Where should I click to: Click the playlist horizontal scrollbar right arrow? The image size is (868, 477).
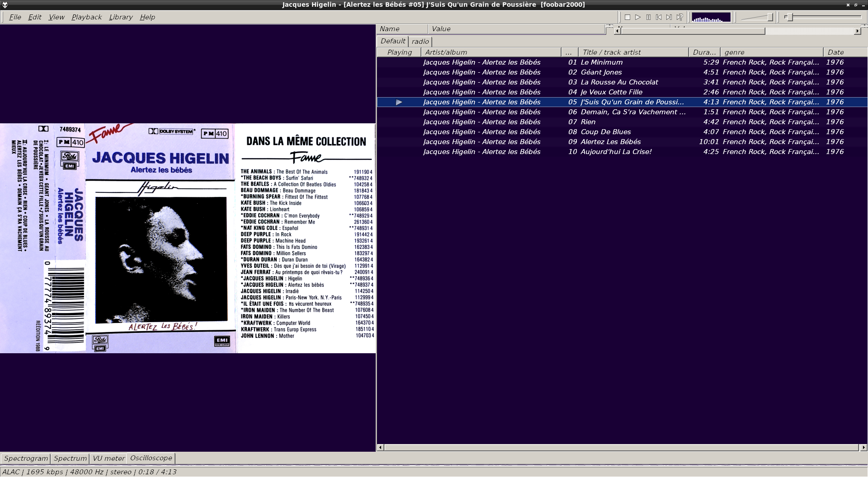tap(863, 448)
